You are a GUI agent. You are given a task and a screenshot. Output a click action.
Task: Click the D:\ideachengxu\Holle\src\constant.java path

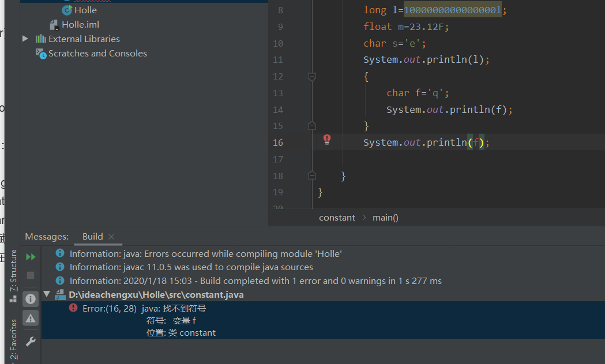pyautogui.click(x=156, y=295)
